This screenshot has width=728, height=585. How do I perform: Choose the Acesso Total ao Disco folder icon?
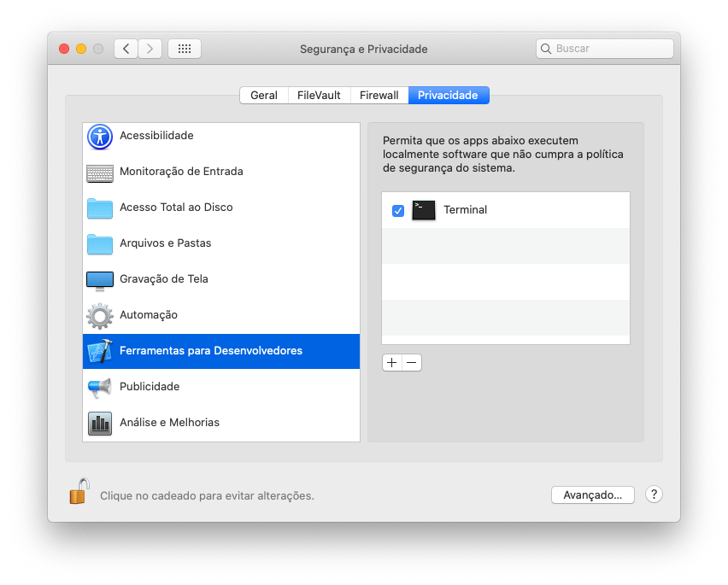click(100, 208)
